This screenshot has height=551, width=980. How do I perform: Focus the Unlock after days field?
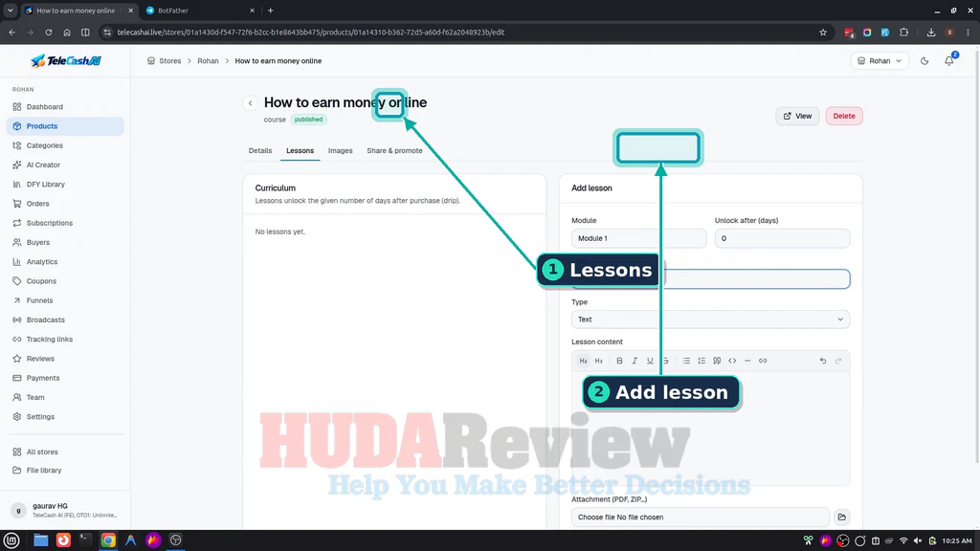tap(782, 238)
